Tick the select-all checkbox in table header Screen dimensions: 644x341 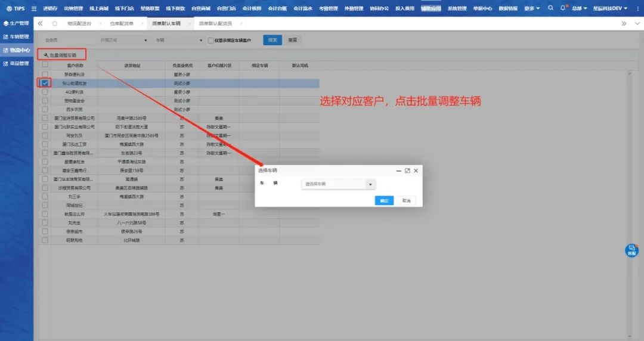coord(45,64)
